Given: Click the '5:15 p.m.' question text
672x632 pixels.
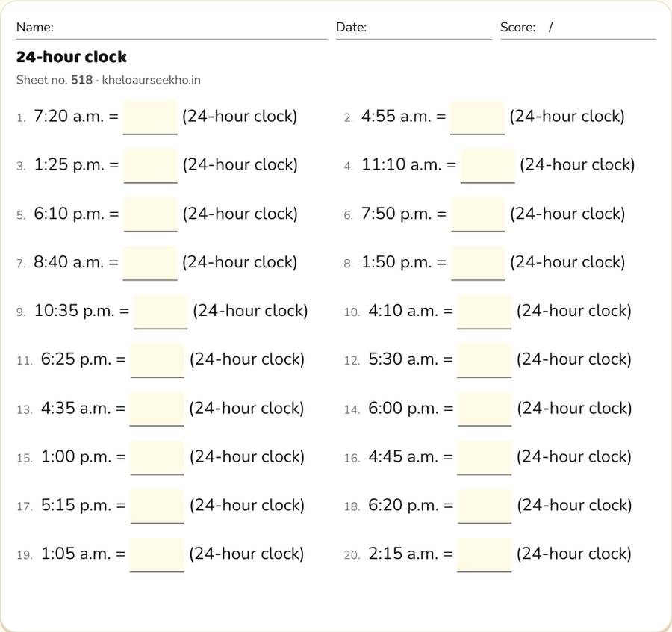Looking at the screenshot, I should (76, 505).
